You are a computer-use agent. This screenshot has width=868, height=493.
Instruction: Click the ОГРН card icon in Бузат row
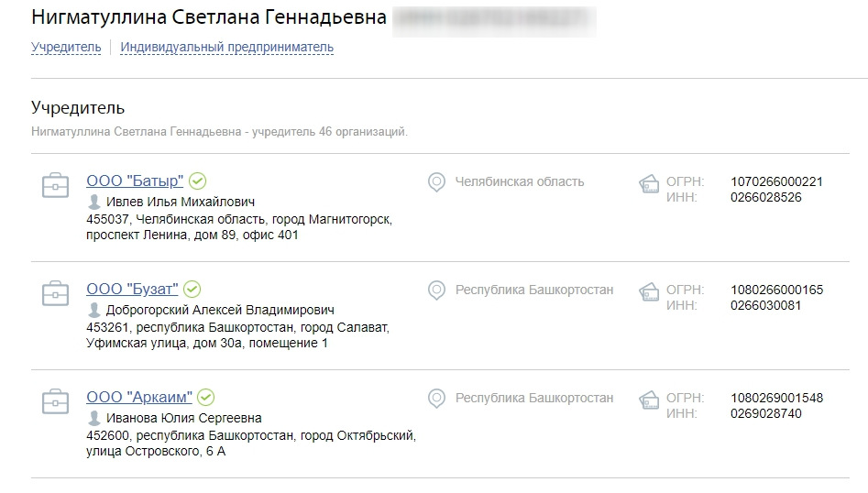click(x=649, y=291)
